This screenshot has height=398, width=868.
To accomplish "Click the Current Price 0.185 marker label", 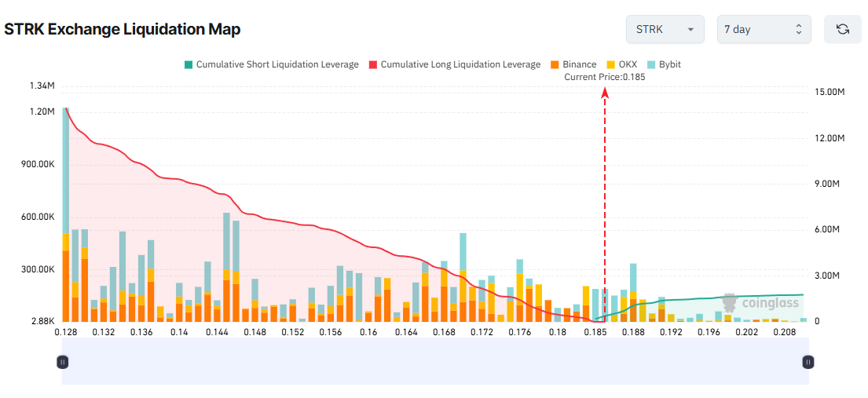I will point(604,77).
